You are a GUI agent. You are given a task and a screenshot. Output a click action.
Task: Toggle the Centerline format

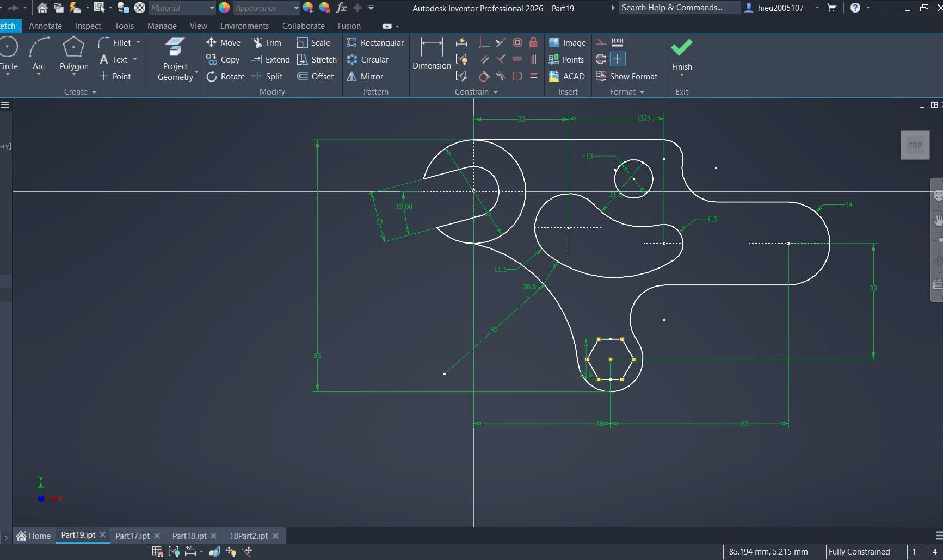[x=601, y=59]
